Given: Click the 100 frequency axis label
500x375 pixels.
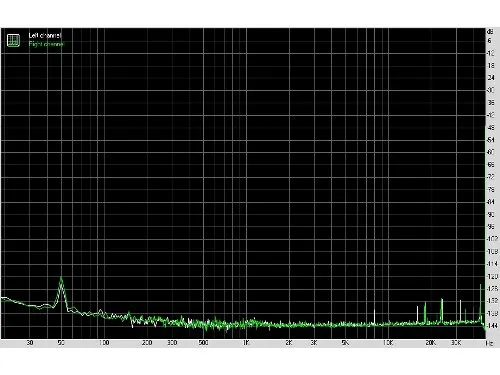Looking at the screenshot, I should tap(104, 343).
